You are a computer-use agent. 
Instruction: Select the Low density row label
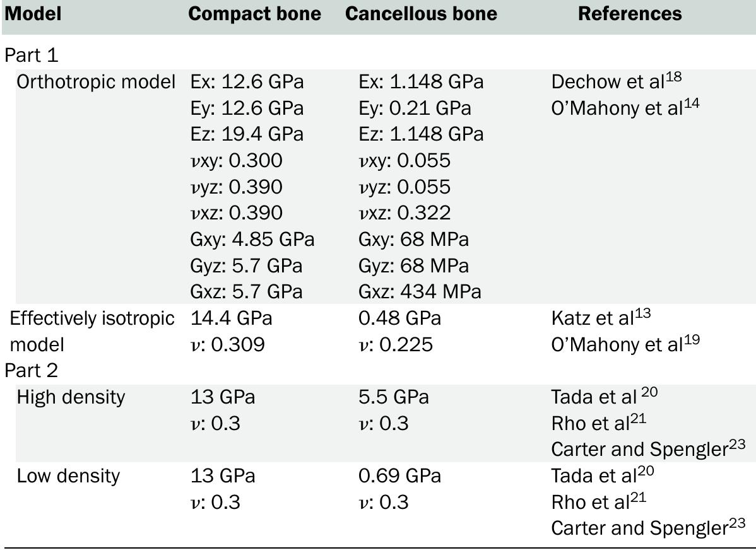click(68, 475)
